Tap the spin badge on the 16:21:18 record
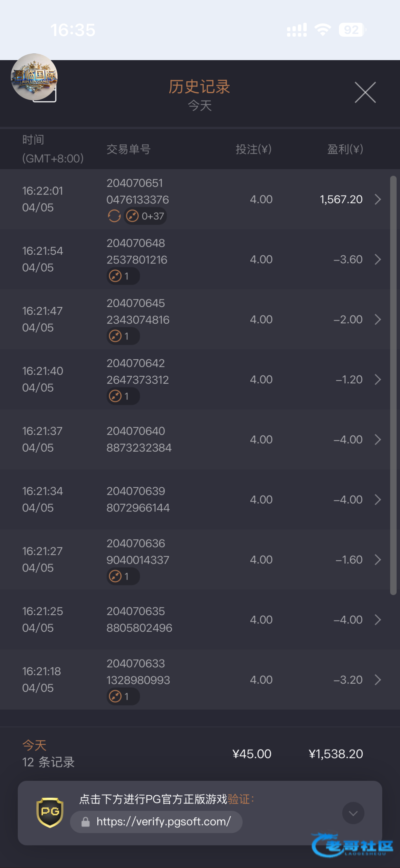400x868 pixels. point(123,697)
